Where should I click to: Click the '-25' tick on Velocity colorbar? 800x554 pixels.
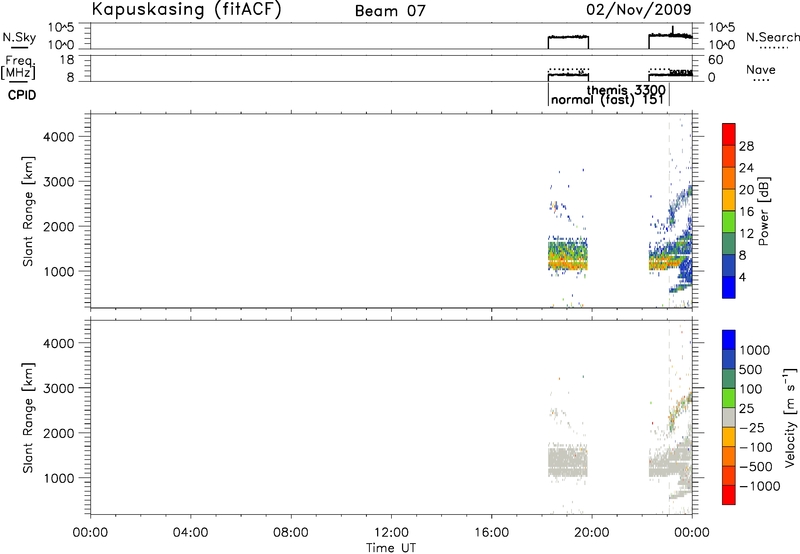point(752,427)
